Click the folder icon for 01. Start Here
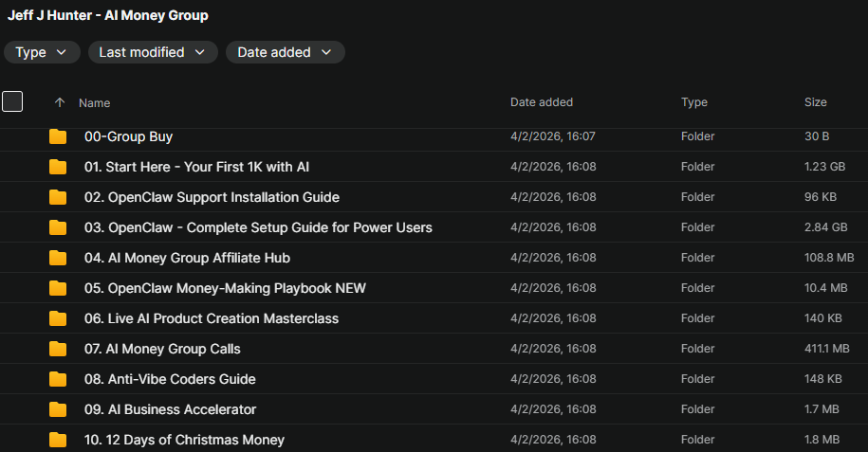868x452 pixels. (58, 167)
